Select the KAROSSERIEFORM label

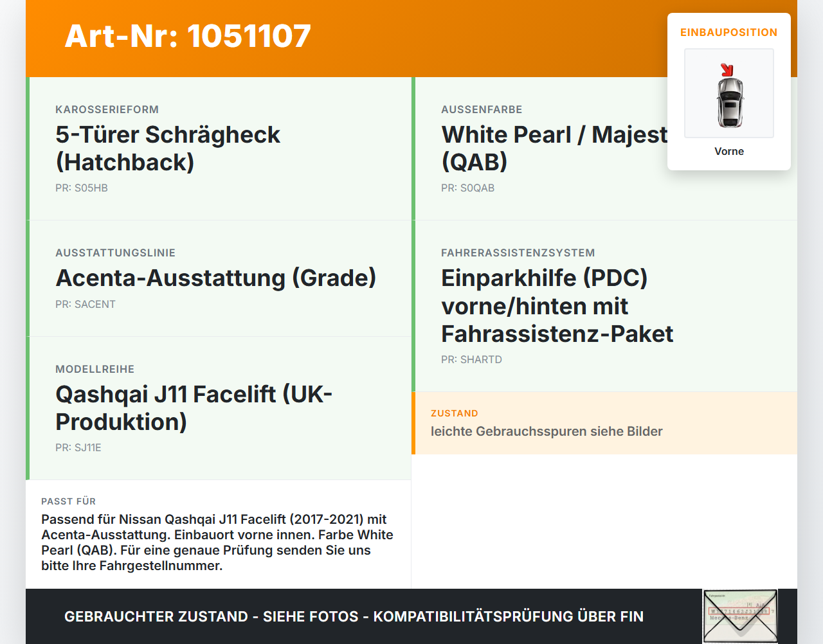click(107, 109)
